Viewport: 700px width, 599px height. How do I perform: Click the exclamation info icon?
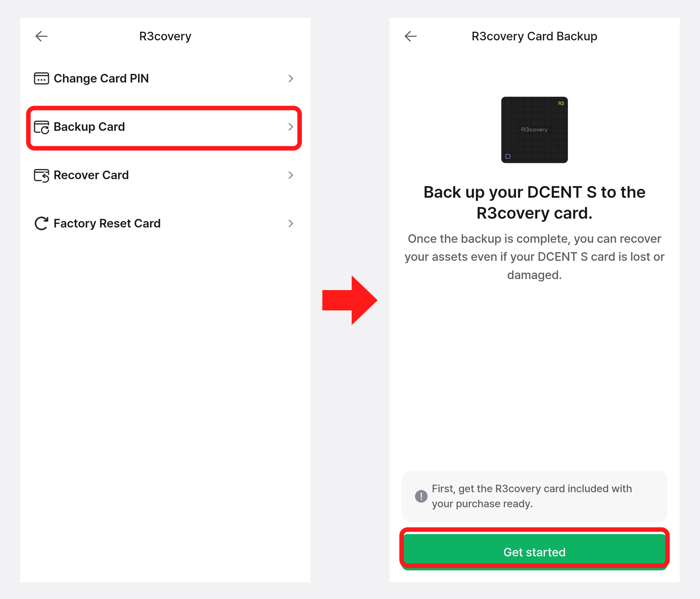click(x=421, y=496)
